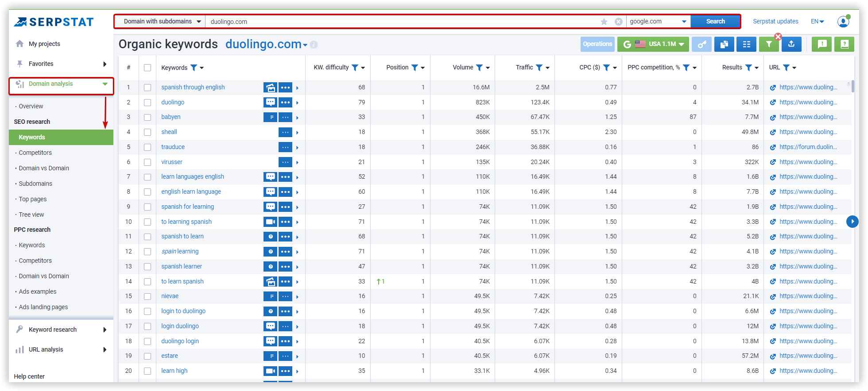Image resolution: width=868 pixels, height=391 pixels.
Task: Clear the duolingo.com search field
Action: click(619, 22)
